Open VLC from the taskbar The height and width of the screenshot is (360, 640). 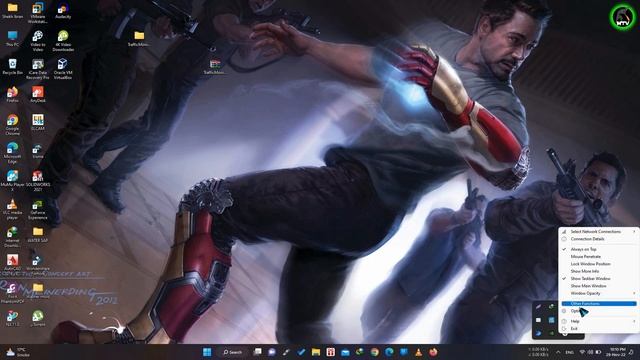[418, 352]
